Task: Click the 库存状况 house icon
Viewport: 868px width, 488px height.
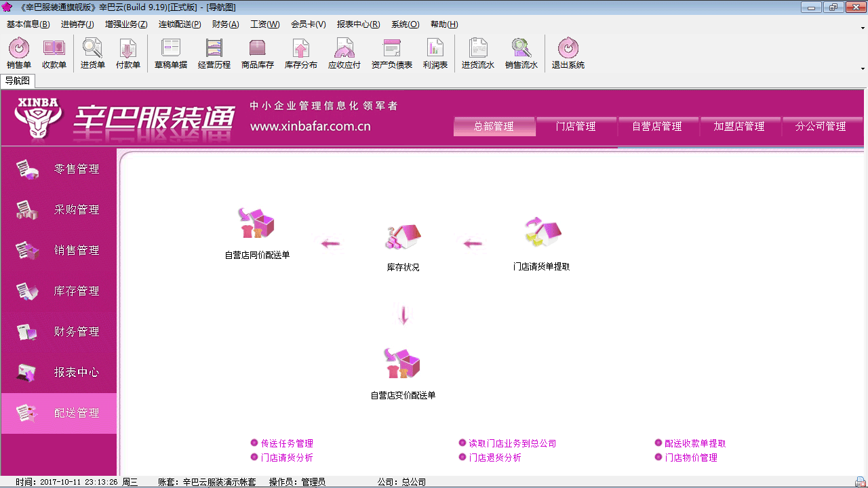Action: pyautogui.click(x=403, y=247)
